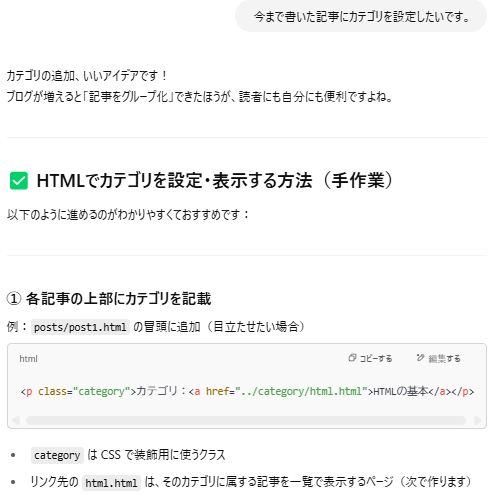Click the horizontal scrollbar track of code block
This screenshot has width=490, height=502.
tap(246, 420)
